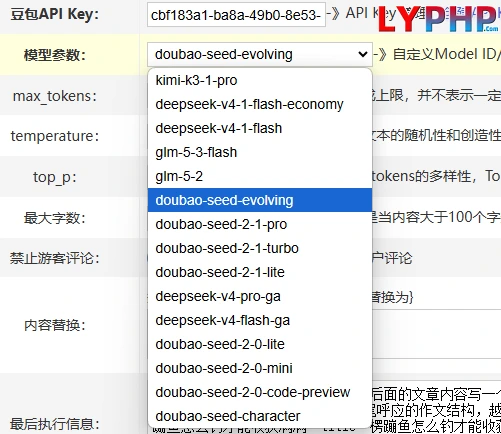The height and width of the screenshot is (434, 501).
Task: Collapse the 模型参数 model dropdown
Action: point(260,54)
